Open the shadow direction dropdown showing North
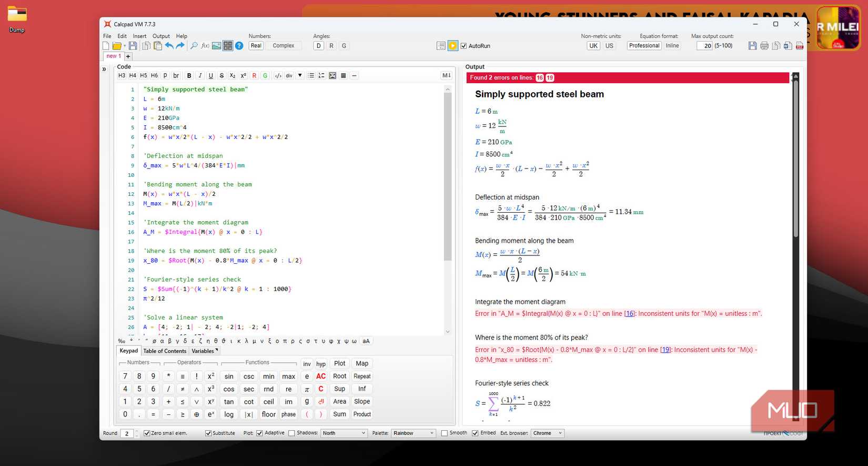This screenshot has height=466, width=868. tap(344, 433)
